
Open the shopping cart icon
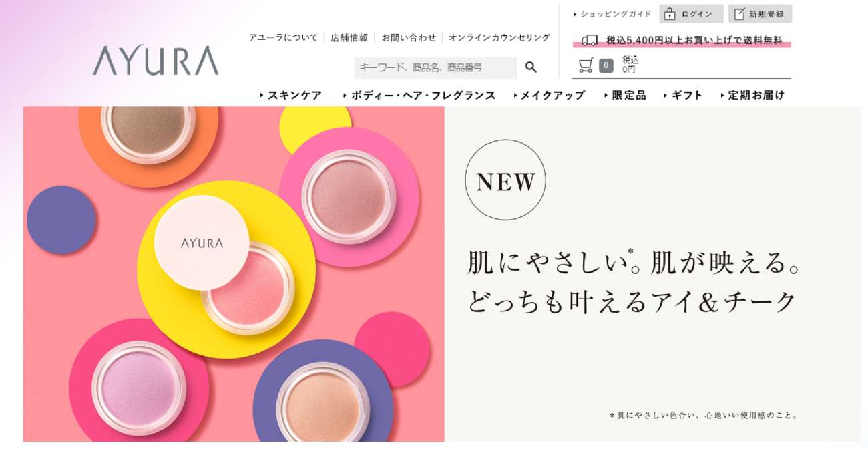click(586, 65)
